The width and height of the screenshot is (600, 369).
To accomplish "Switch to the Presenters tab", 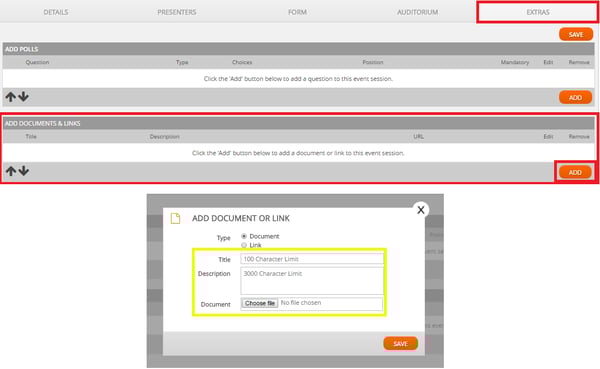I will 177,12.
